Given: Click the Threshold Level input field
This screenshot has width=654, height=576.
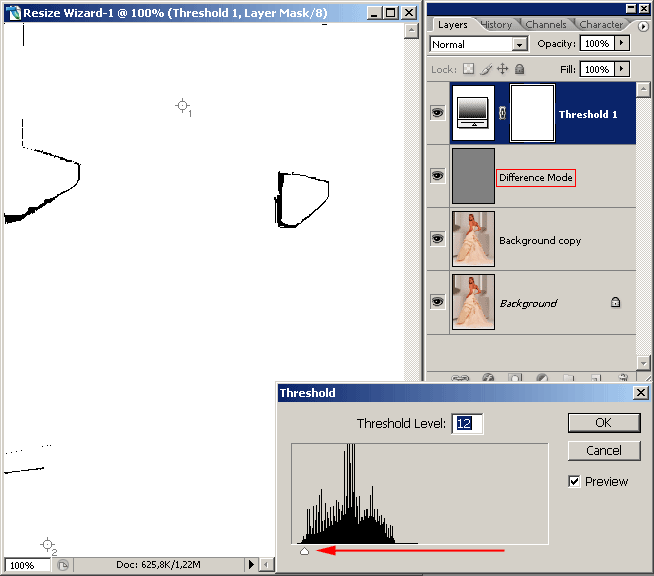Looking at the screenshot, I should pos(468,424).
